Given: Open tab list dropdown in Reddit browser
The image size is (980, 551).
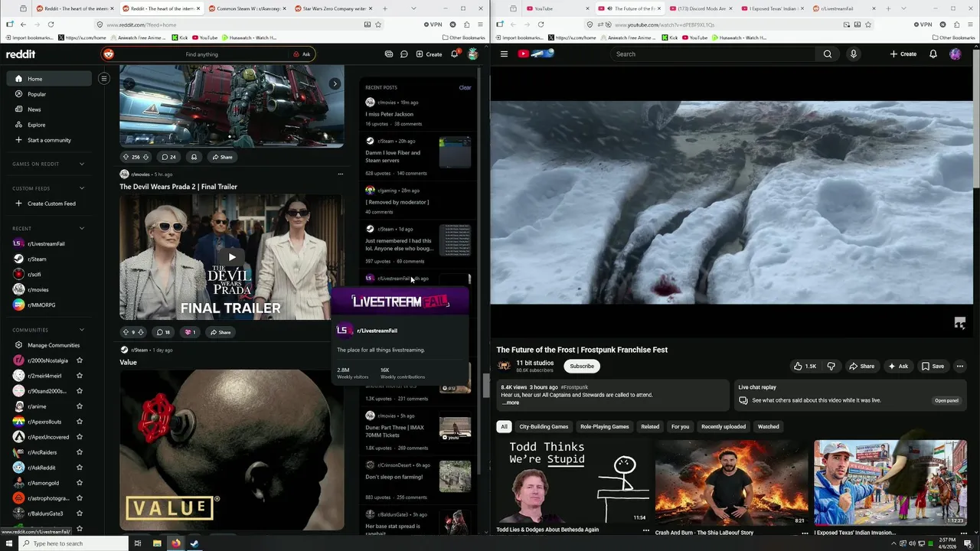Looking at the screenshot, I should (414, 8).
